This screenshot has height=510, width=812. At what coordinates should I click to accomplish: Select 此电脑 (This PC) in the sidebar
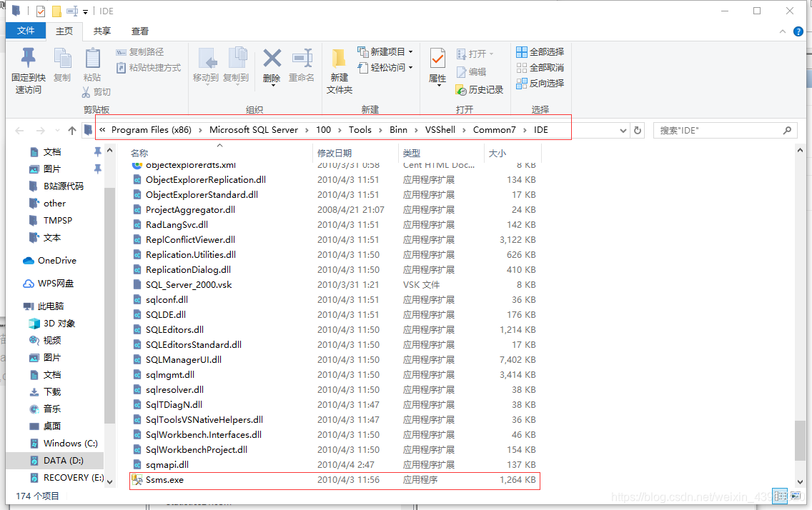pyautogui.click(x=44, y=306)
